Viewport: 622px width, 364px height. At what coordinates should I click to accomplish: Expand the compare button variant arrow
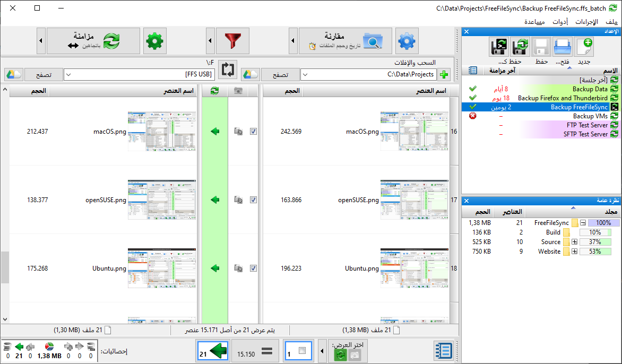pyautogui.click(x=293, y=41)
